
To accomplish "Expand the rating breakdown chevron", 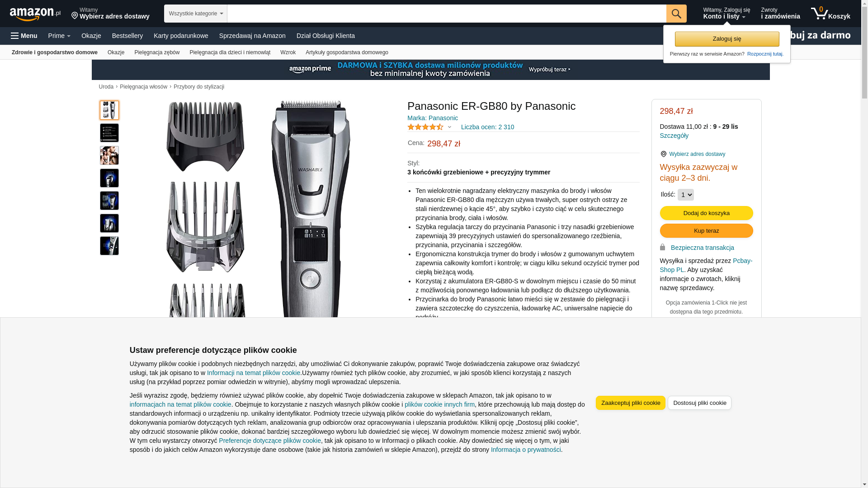I will 449,127.
